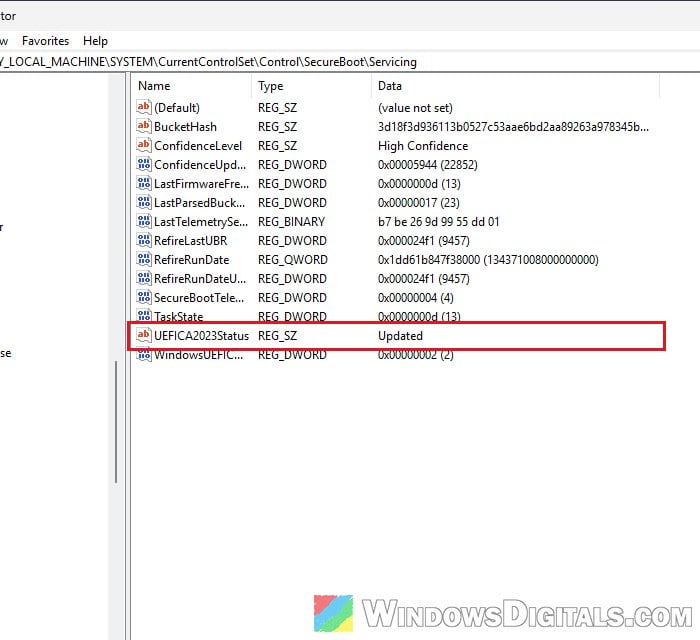
Task: Click REG_BINARY type cell
Action: pos(291,222)
